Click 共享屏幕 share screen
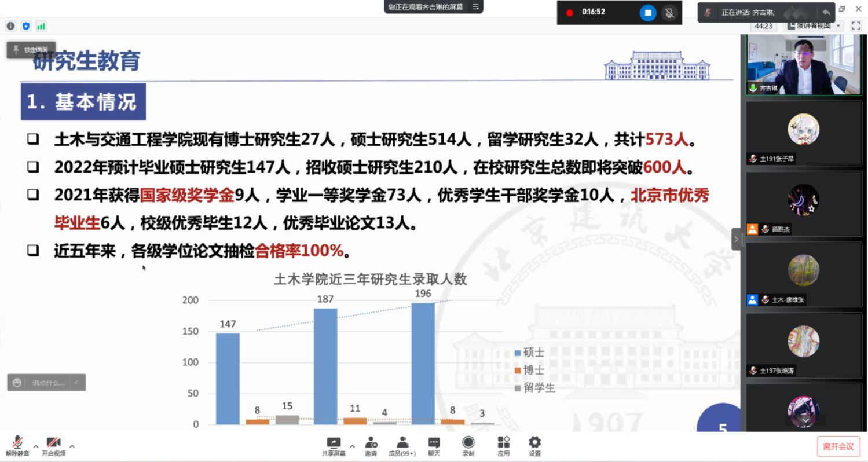This screenshot has height=462, width=868. point(334,446)
